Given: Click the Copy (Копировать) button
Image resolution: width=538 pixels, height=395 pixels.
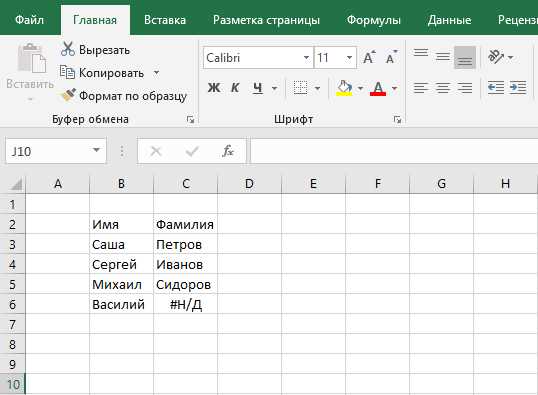Looking at the screenshot, I should [x=102, y=73].
